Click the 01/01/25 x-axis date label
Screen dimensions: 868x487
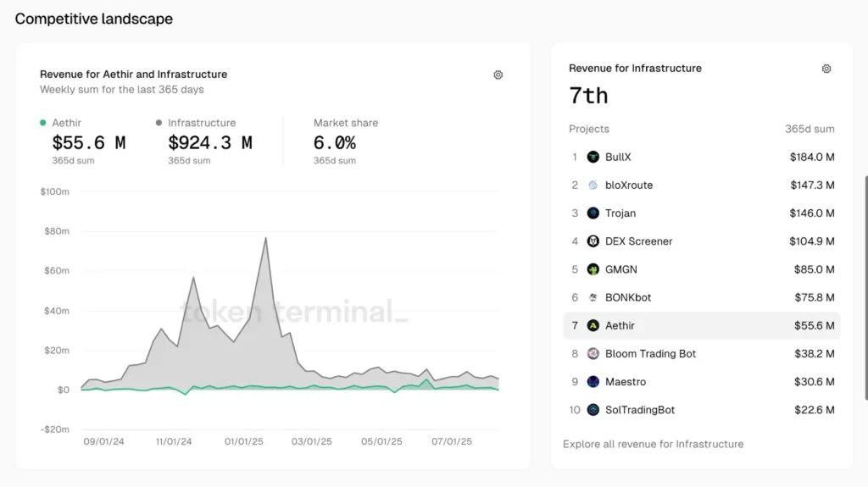[243, 441]
